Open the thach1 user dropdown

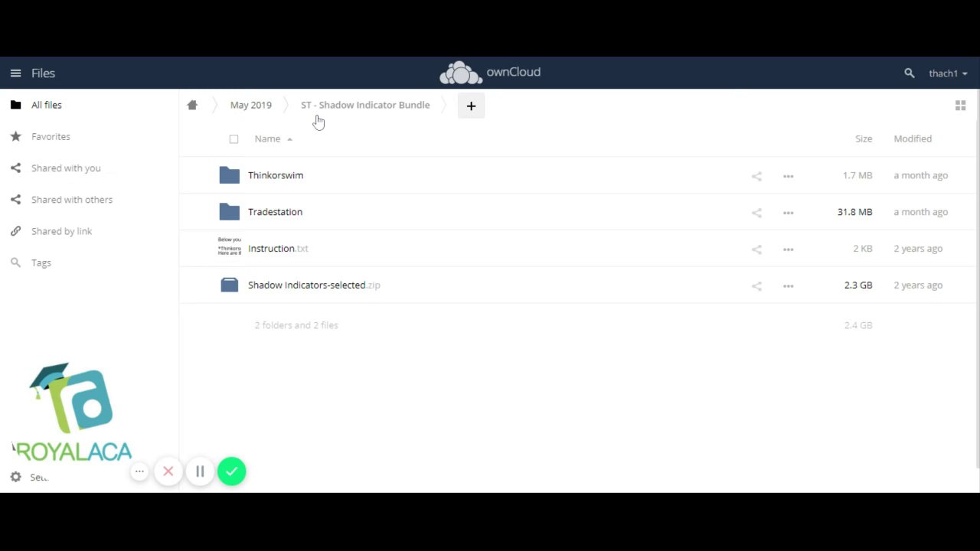tap(948, 73)
